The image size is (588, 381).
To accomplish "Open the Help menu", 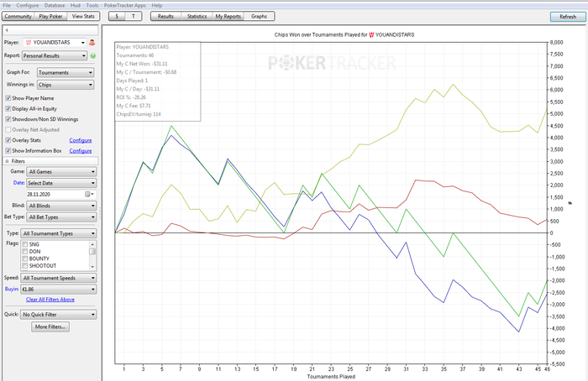I will [x=157, y=5].
